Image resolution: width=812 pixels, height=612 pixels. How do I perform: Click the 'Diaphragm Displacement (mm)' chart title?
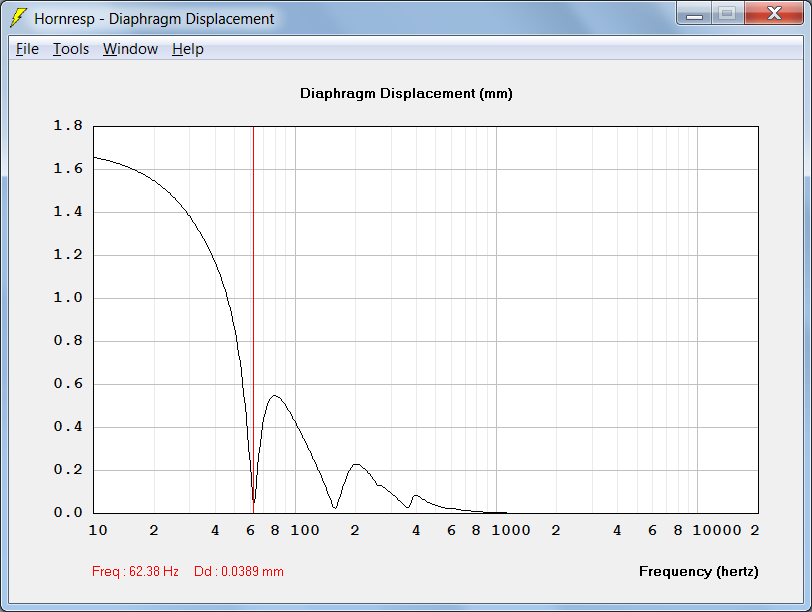click(406, 94)
